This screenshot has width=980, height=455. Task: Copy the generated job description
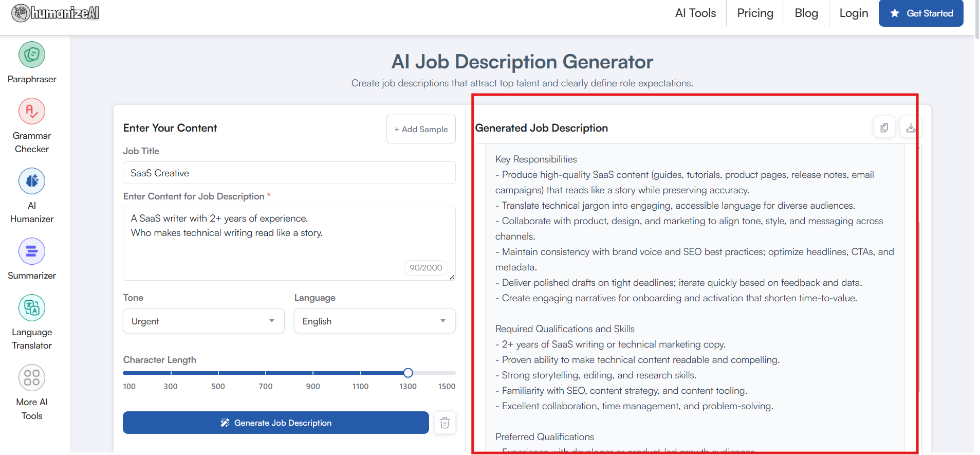coord(884,128)
